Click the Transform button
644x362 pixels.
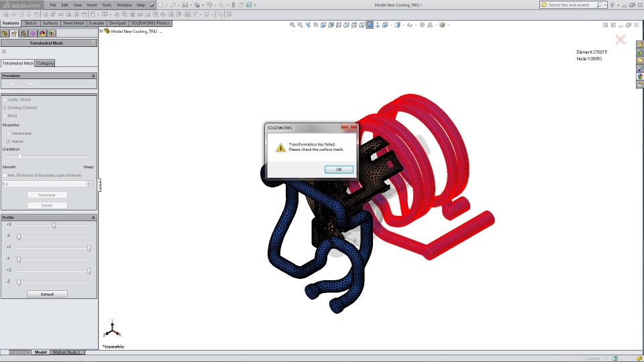point(47,195)
